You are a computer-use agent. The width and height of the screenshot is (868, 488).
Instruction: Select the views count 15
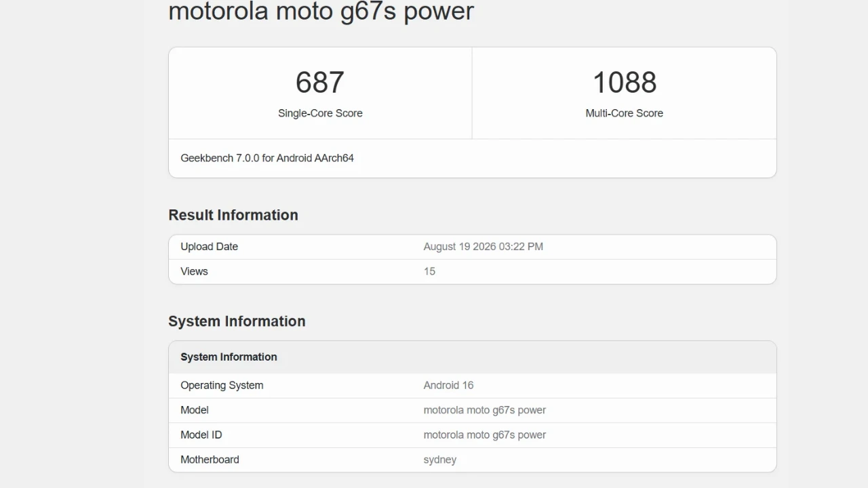429,271
